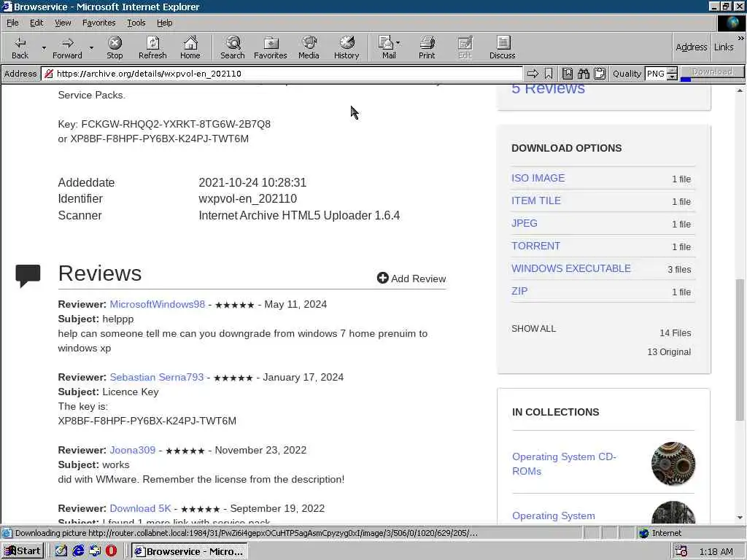Click the 5 Reviews heading link
This screenshot has width=747, height=560.
pos(548,88)
